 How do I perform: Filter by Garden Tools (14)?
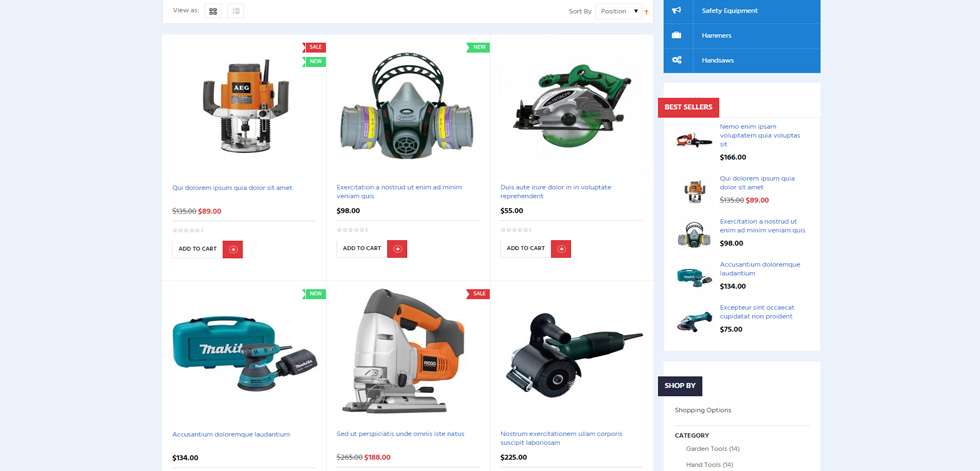point(712,449)
